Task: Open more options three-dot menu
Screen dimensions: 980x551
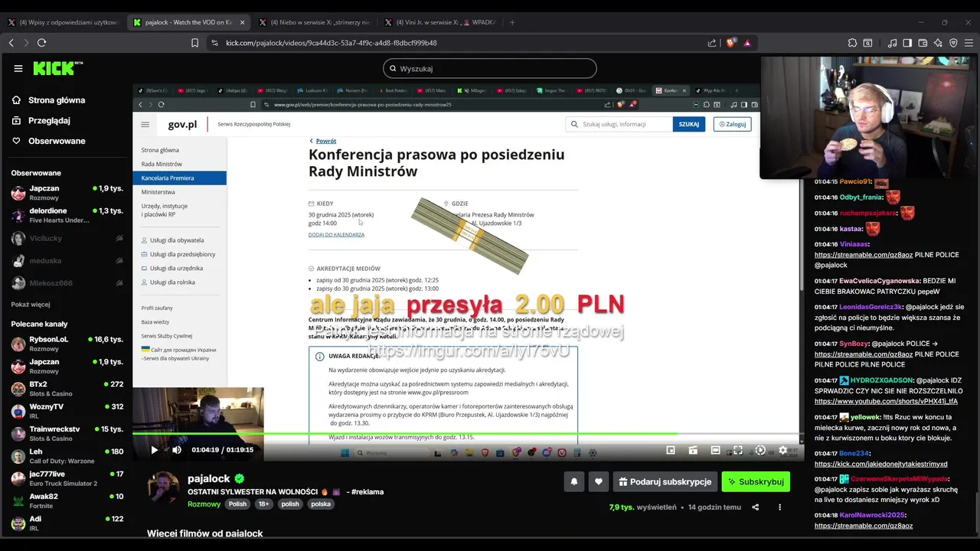Action: click(x=780, y=507)
